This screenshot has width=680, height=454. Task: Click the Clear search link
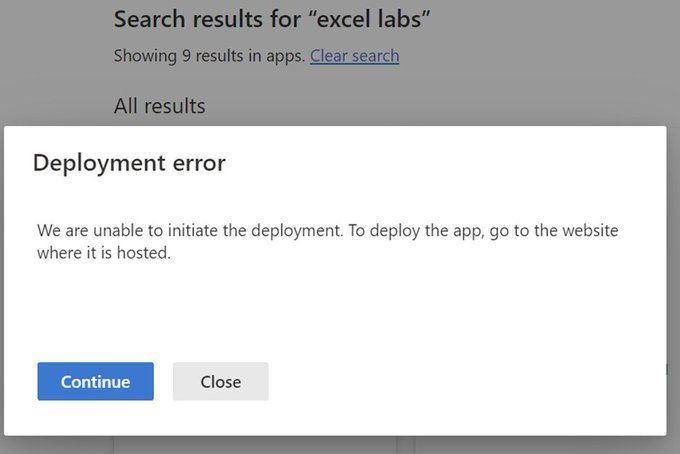[x=354, y=56]
